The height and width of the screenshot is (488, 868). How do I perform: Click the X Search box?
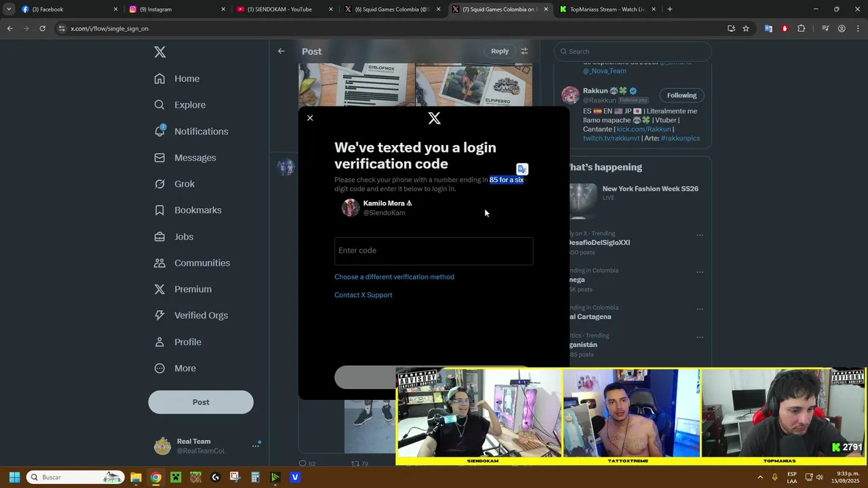(x=633, y=52)
